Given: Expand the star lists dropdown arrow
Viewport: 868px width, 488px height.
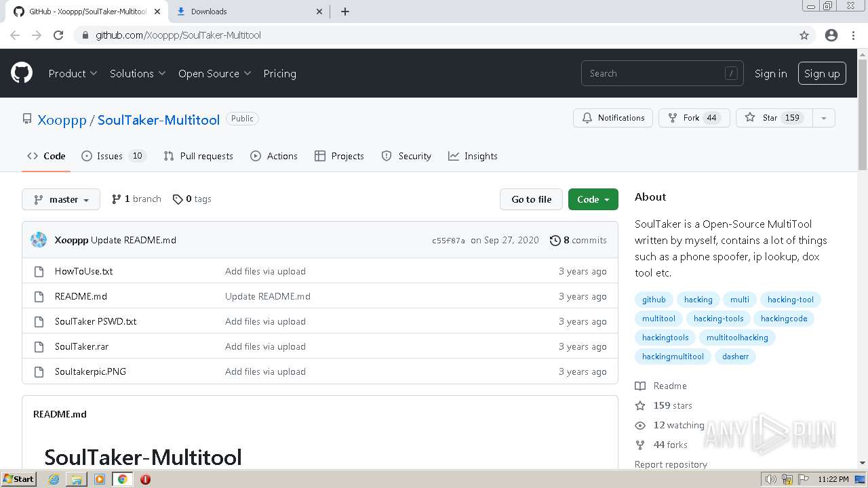Looking at the screenshot, I should click(x=824, y=118).
